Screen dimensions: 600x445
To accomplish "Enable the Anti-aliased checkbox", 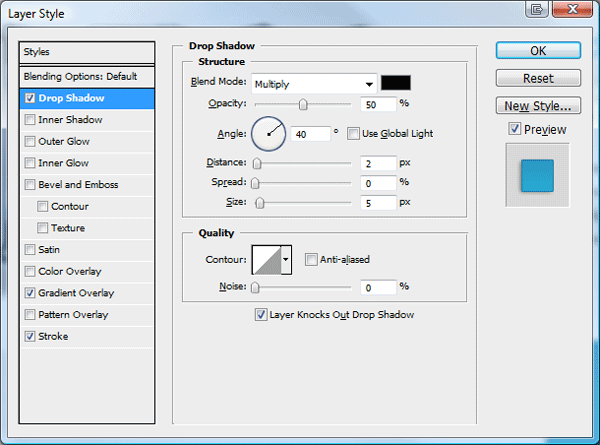I will click(x=311, y=259).
